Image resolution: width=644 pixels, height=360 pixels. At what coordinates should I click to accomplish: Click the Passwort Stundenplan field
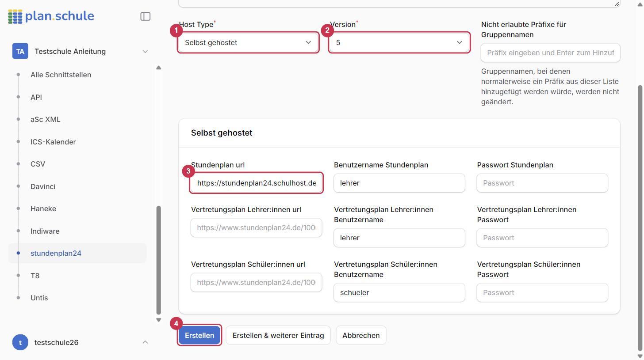[542, 183]
